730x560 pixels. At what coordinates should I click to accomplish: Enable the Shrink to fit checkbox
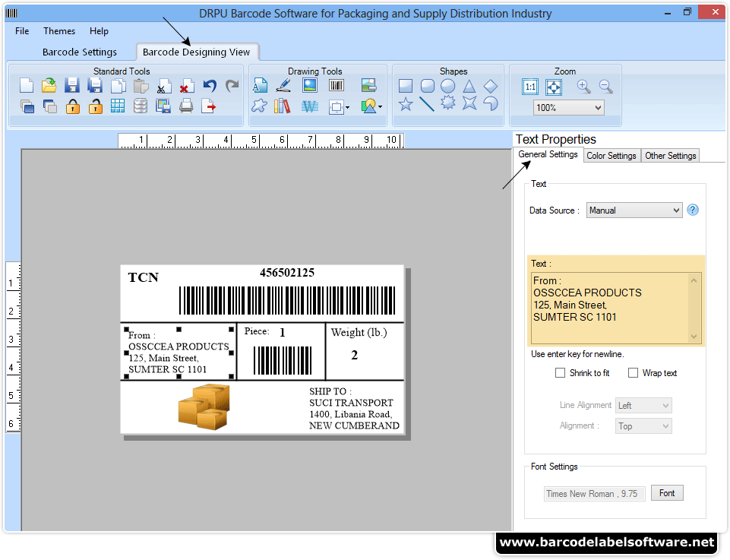click(x=560, y=373)
